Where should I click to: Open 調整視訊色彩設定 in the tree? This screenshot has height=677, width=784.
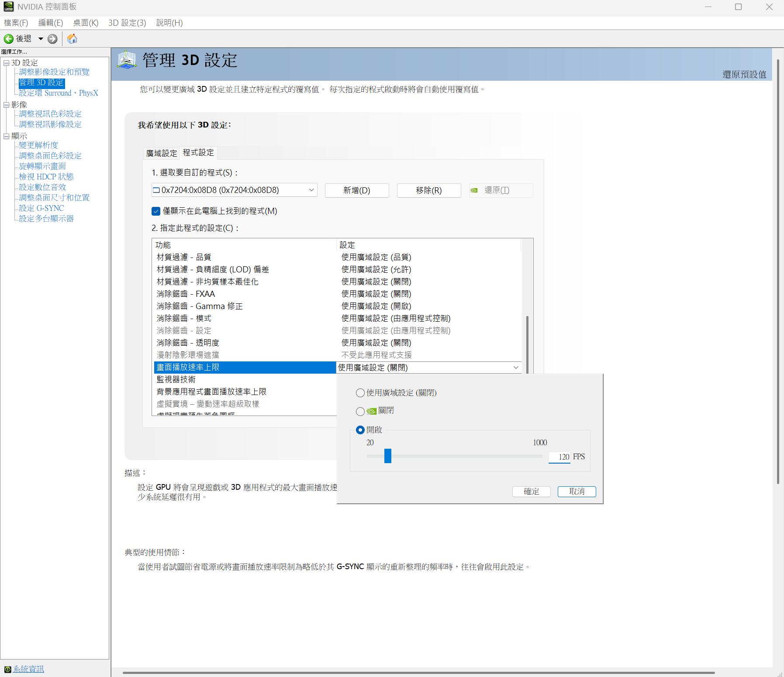(50, 114)
